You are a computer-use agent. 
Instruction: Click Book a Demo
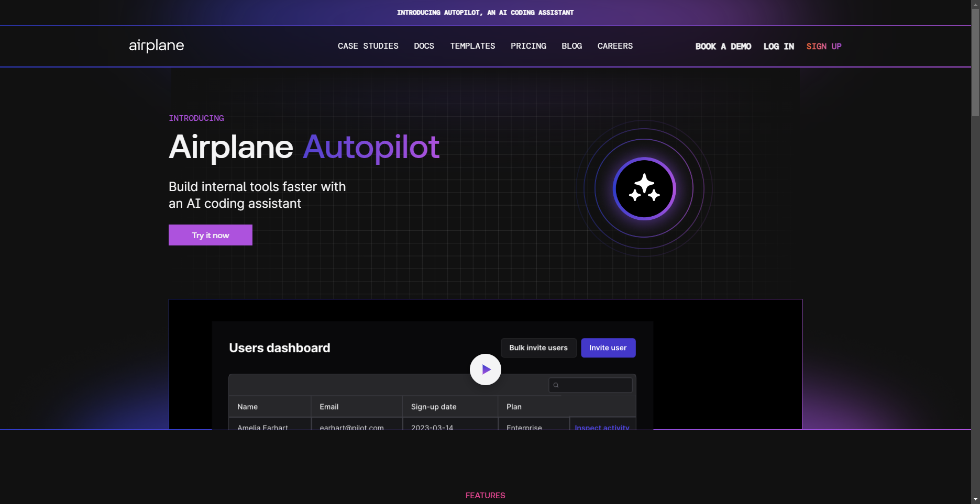(x=723, y=47)
